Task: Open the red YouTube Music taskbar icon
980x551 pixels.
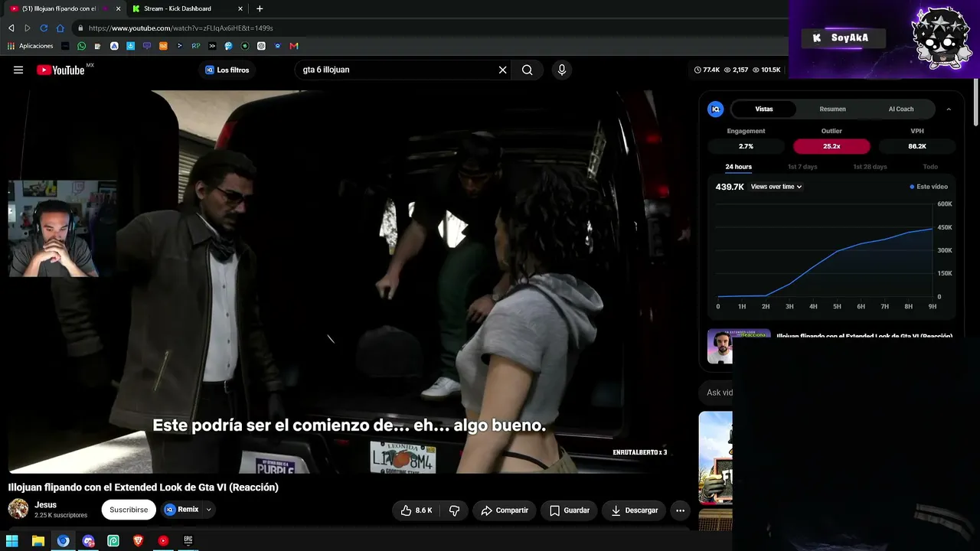Action: click(x=163, y=541)
